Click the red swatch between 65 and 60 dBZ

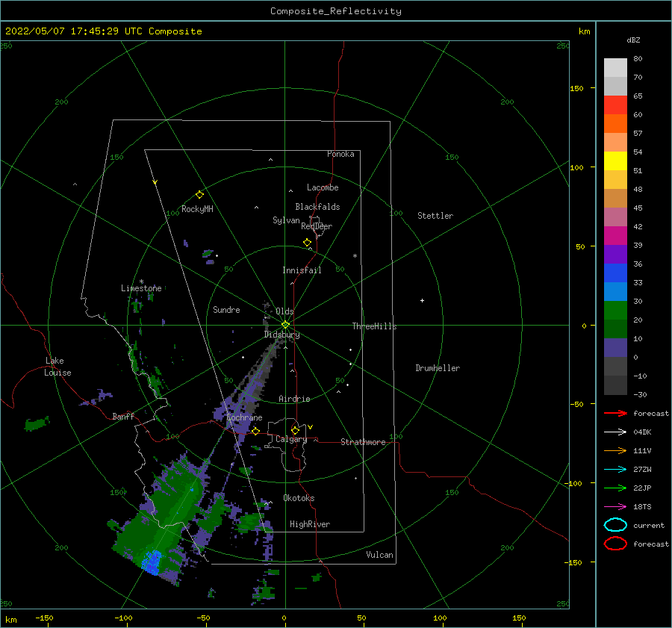click(x=615, y=105)
